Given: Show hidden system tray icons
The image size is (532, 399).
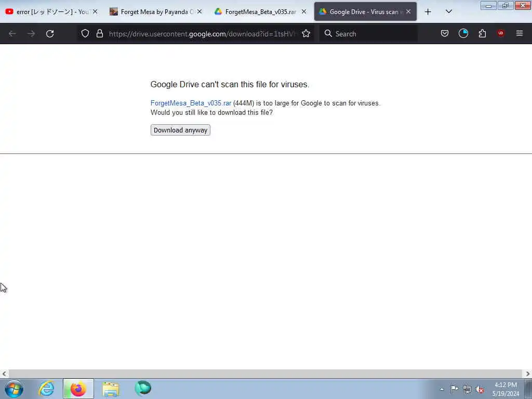Looking at the screenshot, I should click(x=442, y=389).
